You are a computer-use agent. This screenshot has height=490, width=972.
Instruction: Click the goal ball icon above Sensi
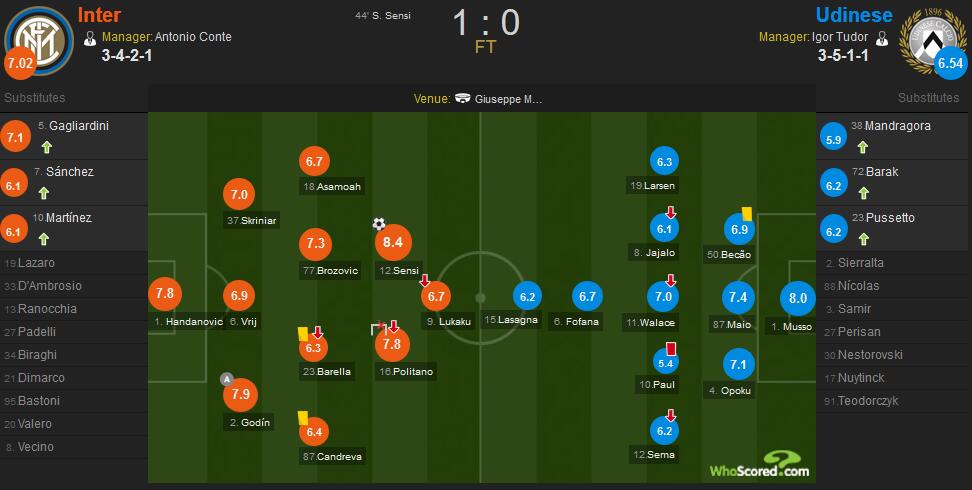379,224
